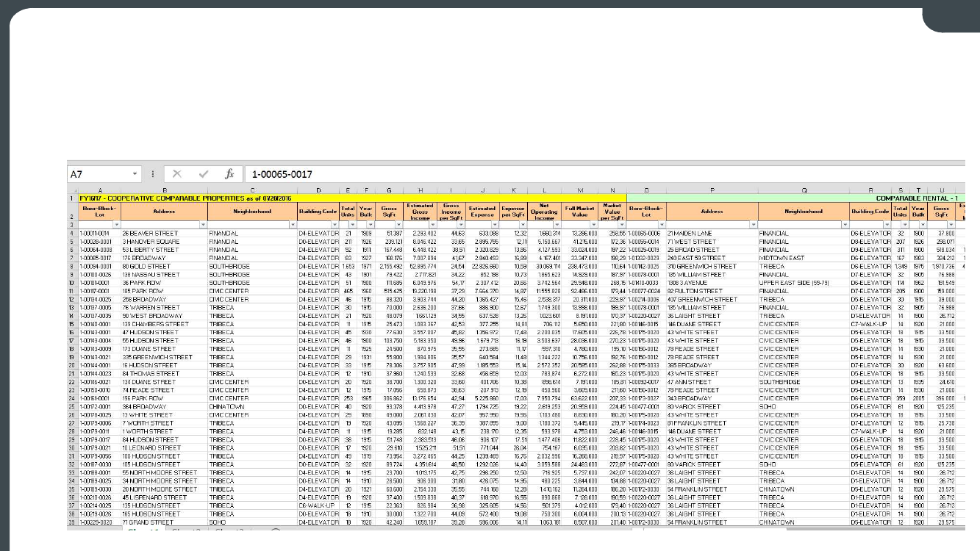The height and width of the screenshot is (551, 980).
Task: Open the Name Box dropdown arrow
Action: point(135,174)
